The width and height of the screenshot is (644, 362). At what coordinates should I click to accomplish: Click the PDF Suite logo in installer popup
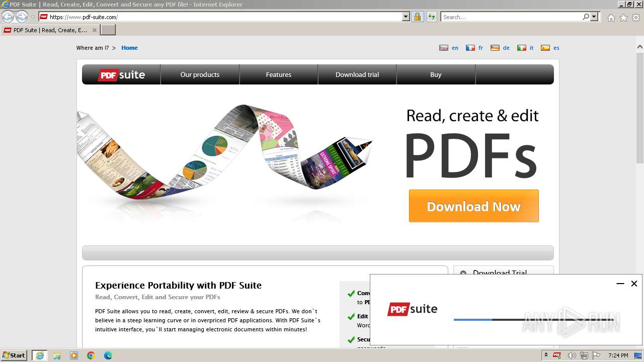(412, 309)
